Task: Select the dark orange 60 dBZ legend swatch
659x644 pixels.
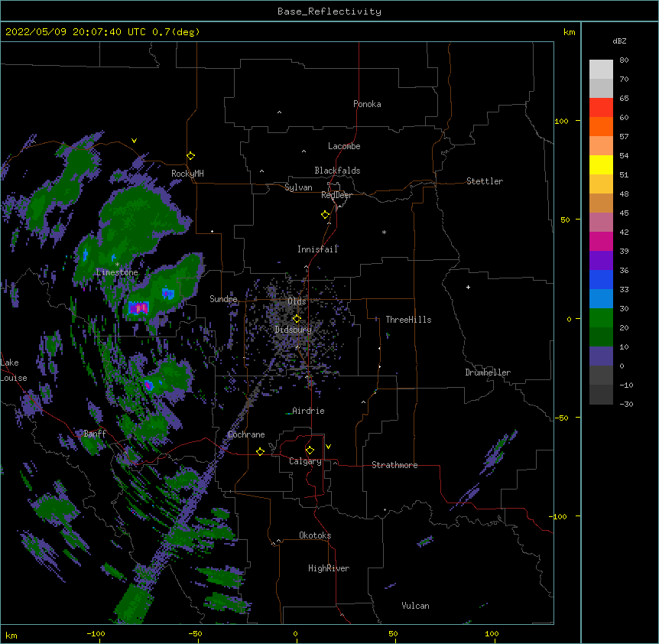Action: click(x=601, y=126)
